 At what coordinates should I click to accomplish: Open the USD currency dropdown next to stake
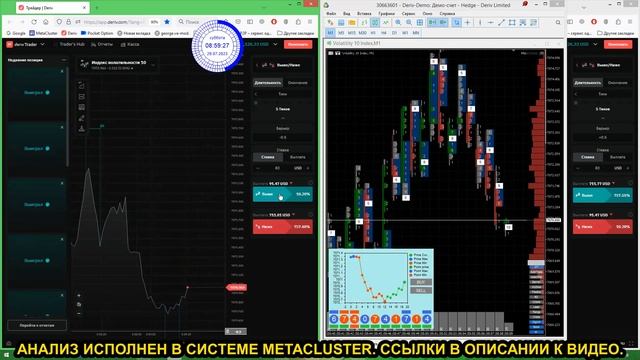click(298, 168)
